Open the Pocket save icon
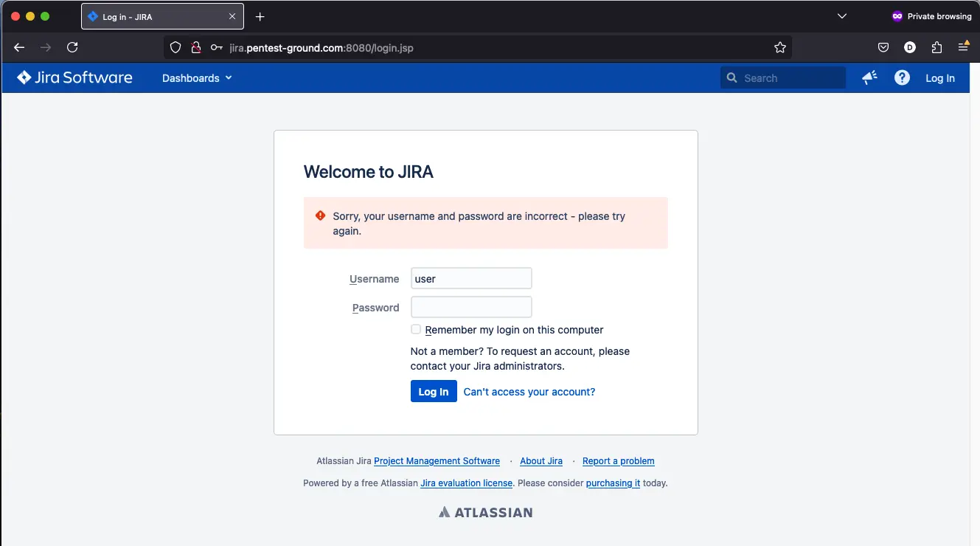This screenshot has width=980, height=546. coord(883,47)
